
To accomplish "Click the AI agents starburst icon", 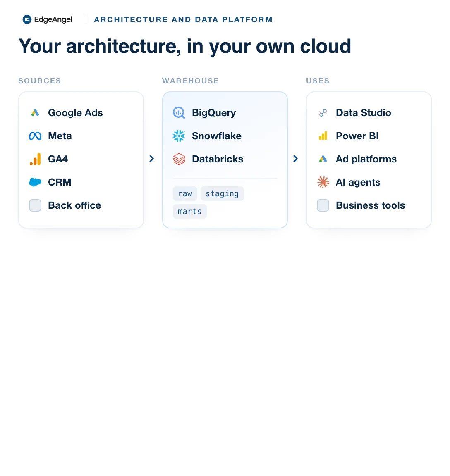I will 323,182.
